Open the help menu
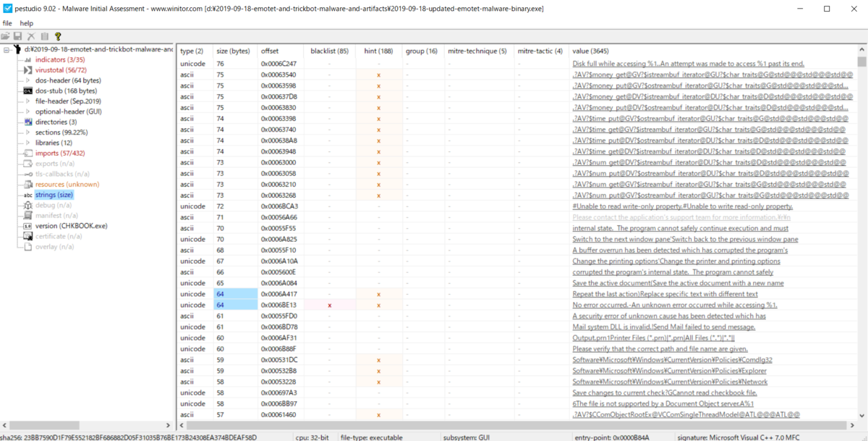The image size is (868, 441). click(x=26, y=23)
